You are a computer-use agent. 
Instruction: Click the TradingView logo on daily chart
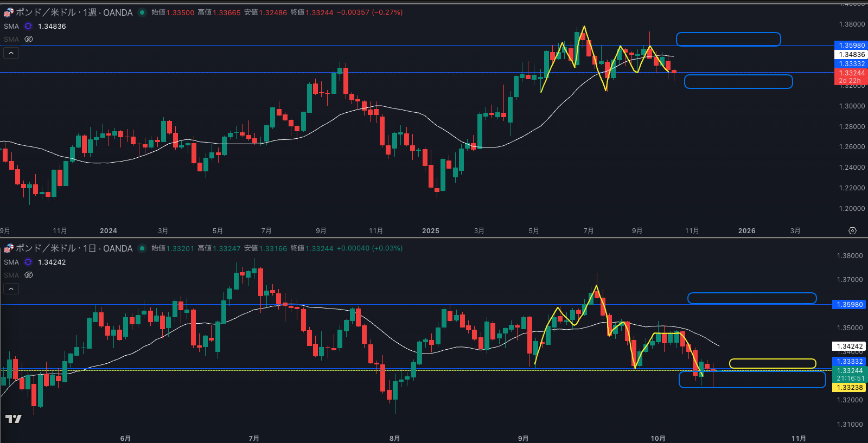point(14,419)
